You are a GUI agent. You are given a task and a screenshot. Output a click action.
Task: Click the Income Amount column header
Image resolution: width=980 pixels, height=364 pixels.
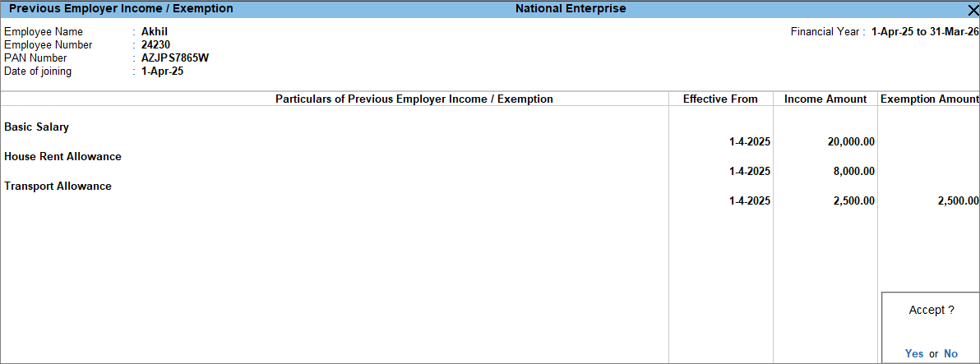click(x=825, y=99)
